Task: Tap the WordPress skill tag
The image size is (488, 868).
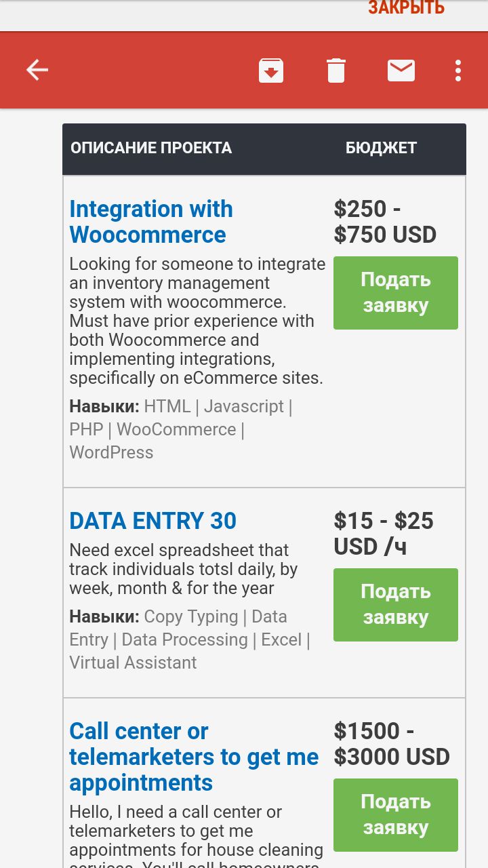Action: [112, 452]
